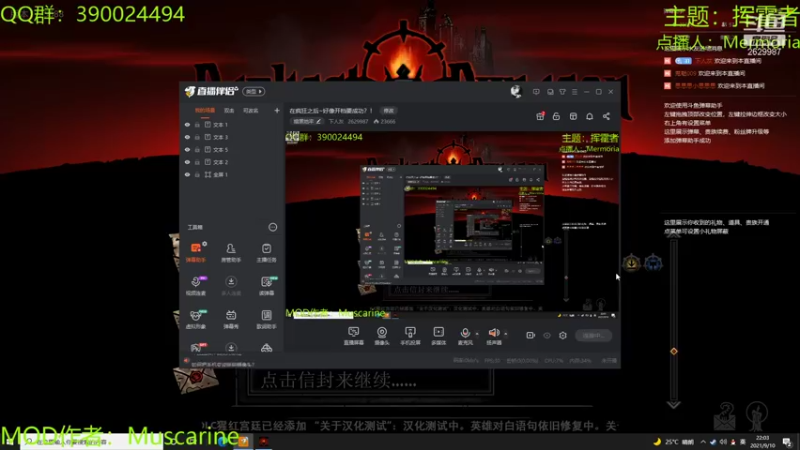Open the mode switch pill next to logo
The height and width of the screenshot is (450, 800).
coord(254,91)
